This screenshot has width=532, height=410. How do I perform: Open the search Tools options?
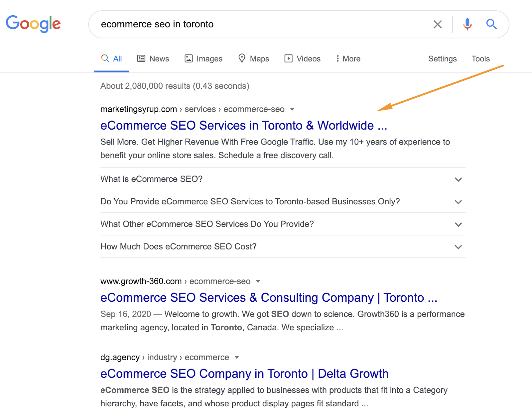coord(480,59)
